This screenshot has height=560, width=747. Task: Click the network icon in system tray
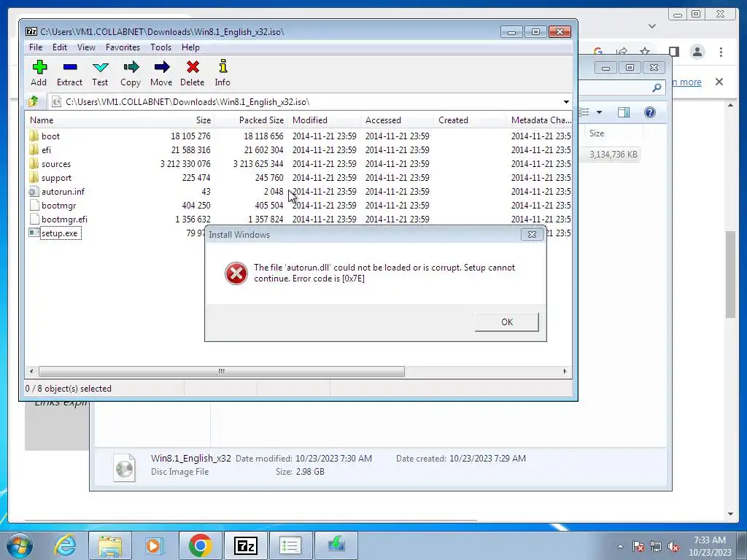(656, 547)
